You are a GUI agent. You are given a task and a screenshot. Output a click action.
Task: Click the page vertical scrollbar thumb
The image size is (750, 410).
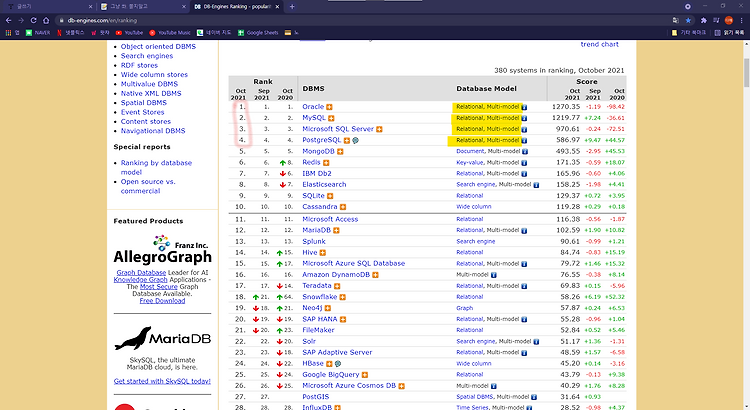pos(747,73)
